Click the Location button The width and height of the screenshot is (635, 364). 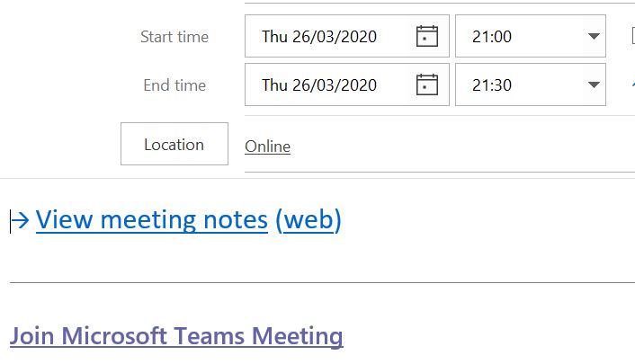[174, 144]
